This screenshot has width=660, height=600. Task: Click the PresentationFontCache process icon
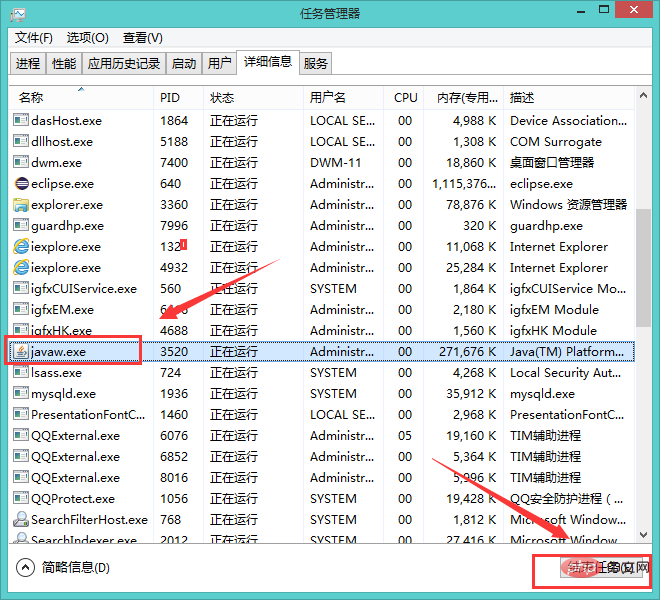[x=21, y=414]
